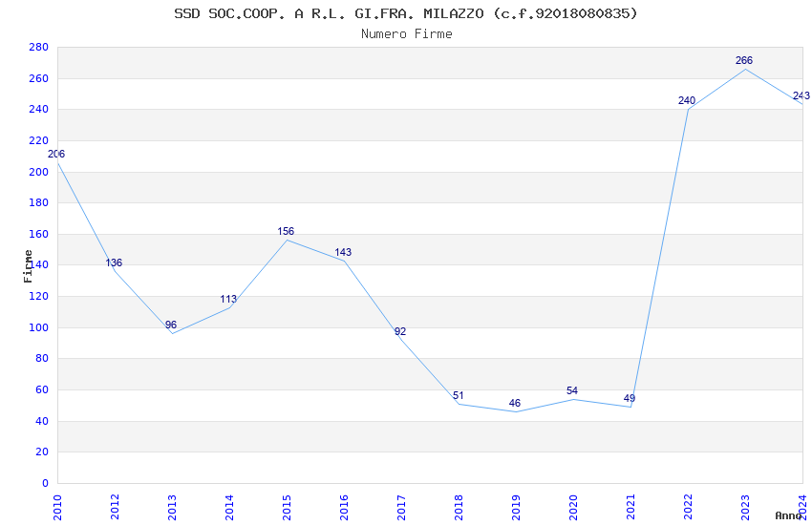Click the x-axis year label 2010
Screen dimensions: 812x525
pos(57,508)
